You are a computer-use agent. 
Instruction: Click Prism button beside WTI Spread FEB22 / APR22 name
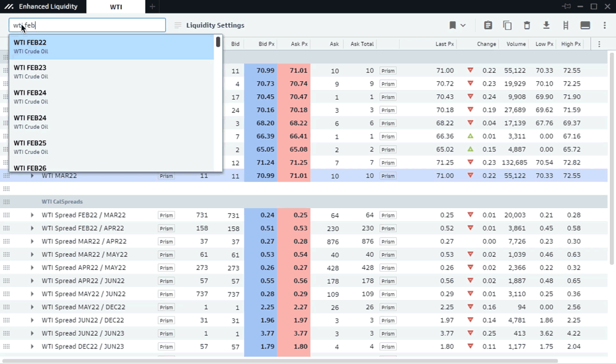click(x=166, y=229)
